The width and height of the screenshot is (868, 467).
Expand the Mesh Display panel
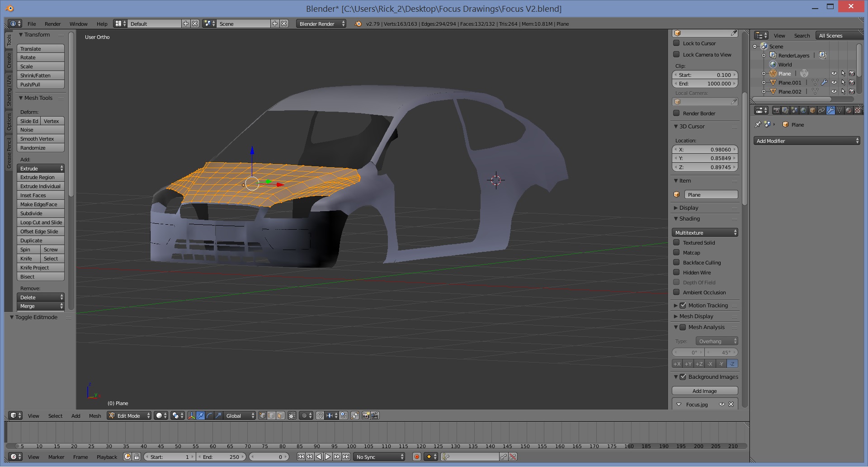[x=696, y=316]
